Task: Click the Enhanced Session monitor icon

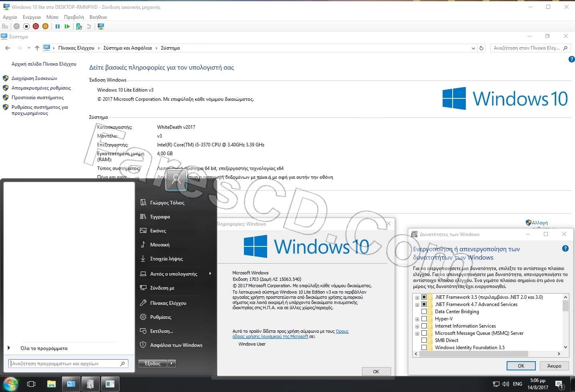Action: pyautogui.click(x=101, y=26)
